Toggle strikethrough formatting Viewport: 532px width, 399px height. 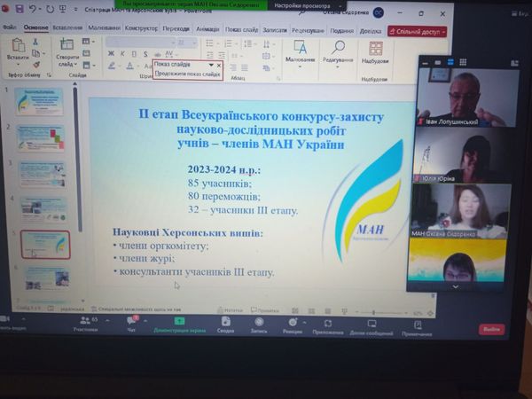tap(157, 54)
